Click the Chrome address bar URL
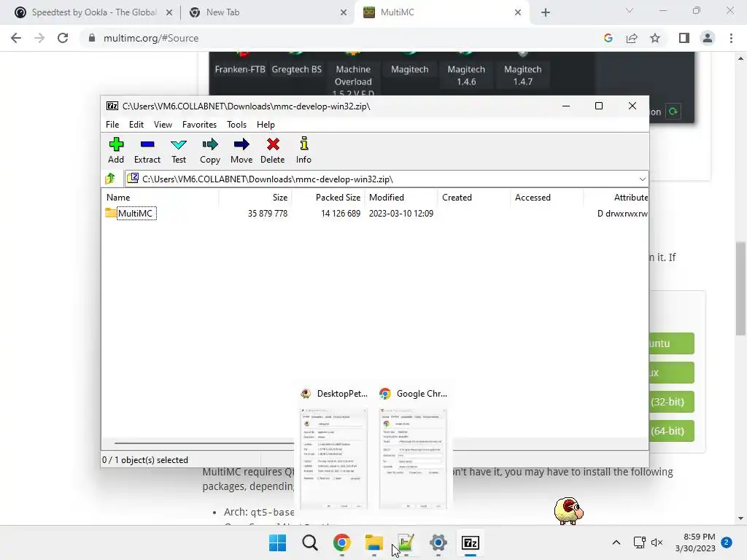 pyautogui.click(x=151, y=38)
